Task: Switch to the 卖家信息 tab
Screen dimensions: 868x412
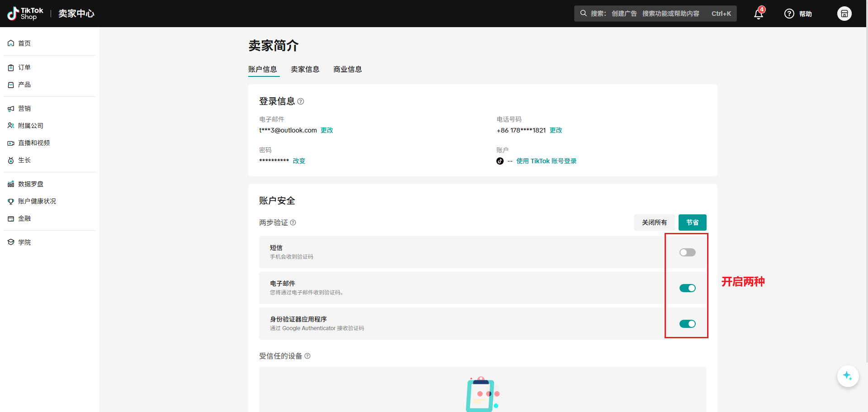Action: [x=305, y=69]
